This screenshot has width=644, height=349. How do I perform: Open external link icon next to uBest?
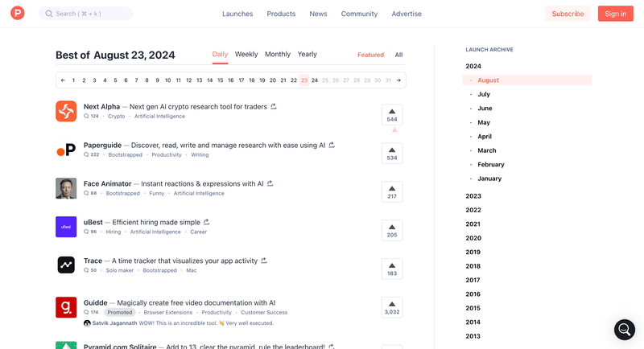(207, 222)
